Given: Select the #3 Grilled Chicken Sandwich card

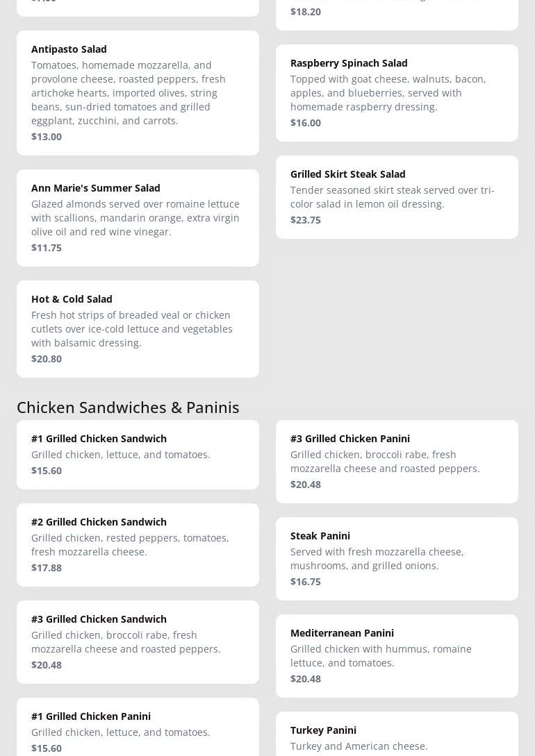Looking at the screenshot, I should click(x=138, y=641).
